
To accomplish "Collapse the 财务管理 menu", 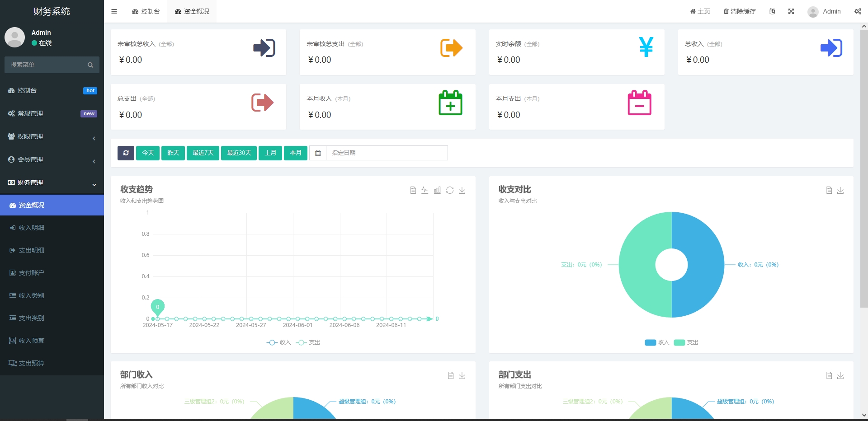I will point(52,182).
